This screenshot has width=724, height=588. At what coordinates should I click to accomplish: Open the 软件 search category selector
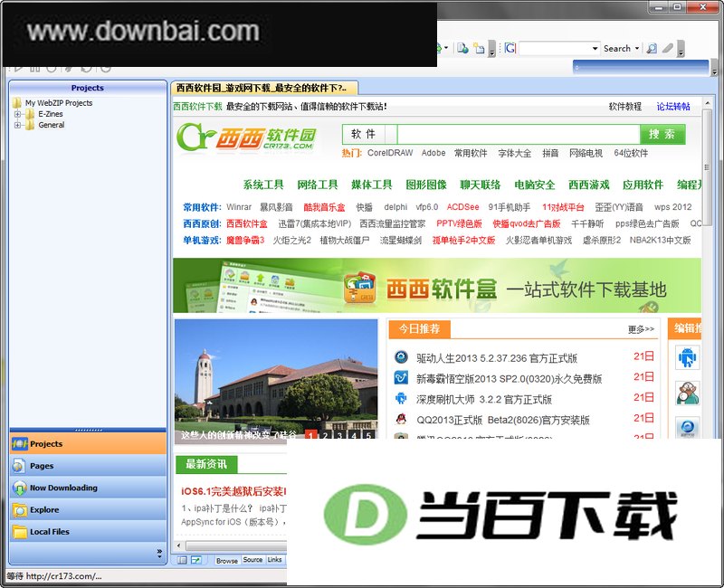coord(369,134)
